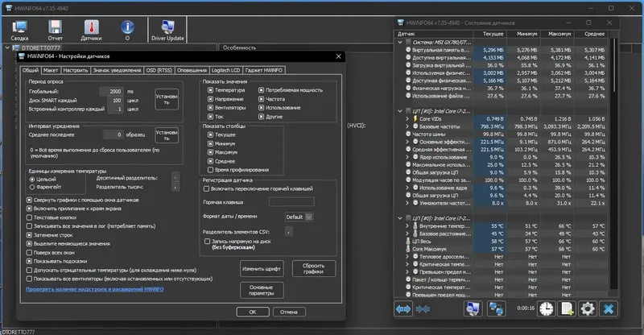The height and width of the screenshot is (335, 644).
Task: Select the Цельсий radio button
Action: (x=32, y=180)
